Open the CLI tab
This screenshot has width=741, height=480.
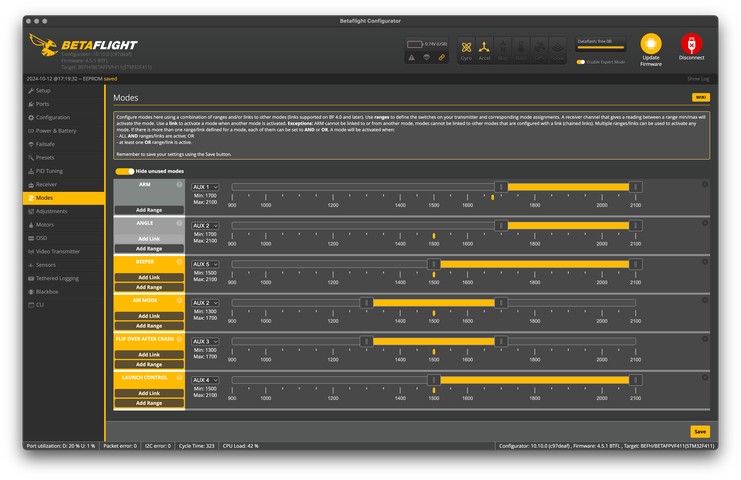click(x=63, y=305)
